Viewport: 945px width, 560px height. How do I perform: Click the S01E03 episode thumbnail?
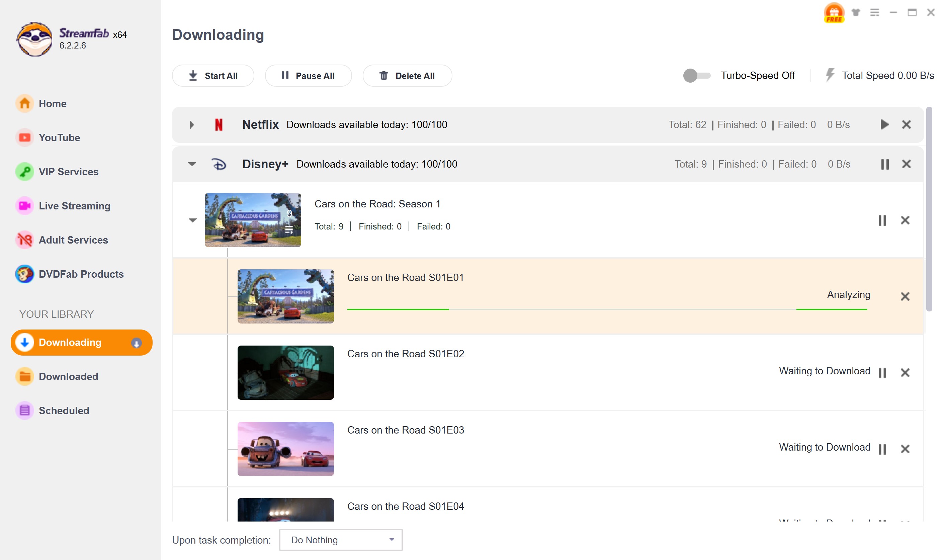[x=286, y=449]
